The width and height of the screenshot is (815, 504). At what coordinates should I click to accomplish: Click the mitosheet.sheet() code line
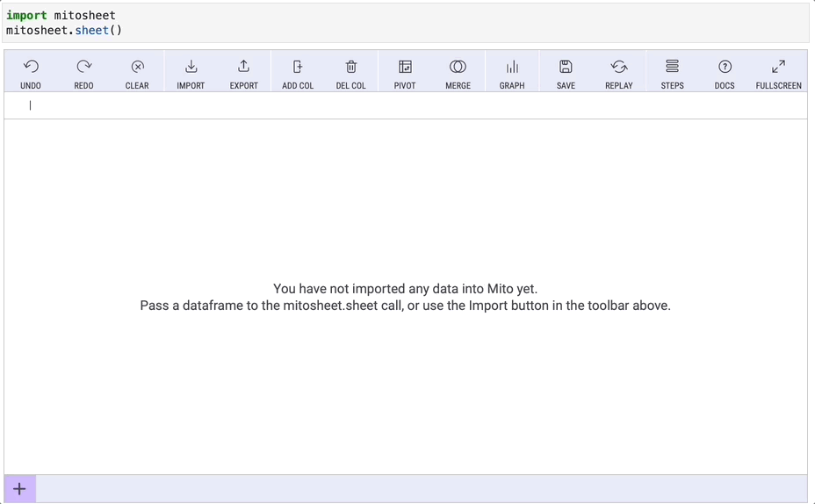pos(64,30)
